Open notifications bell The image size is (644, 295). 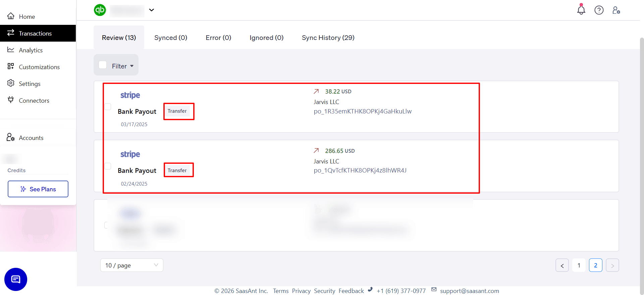[x=581, y=9]
